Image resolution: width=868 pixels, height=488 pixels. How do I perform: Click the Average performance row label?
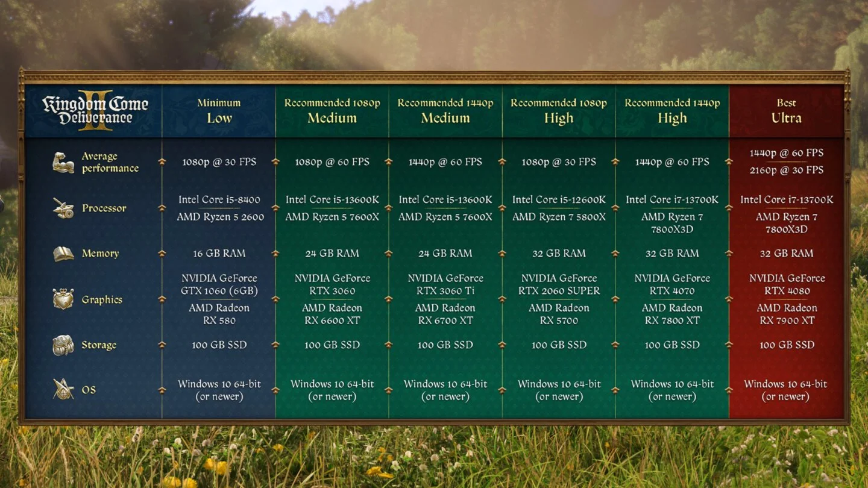(110, 162)
